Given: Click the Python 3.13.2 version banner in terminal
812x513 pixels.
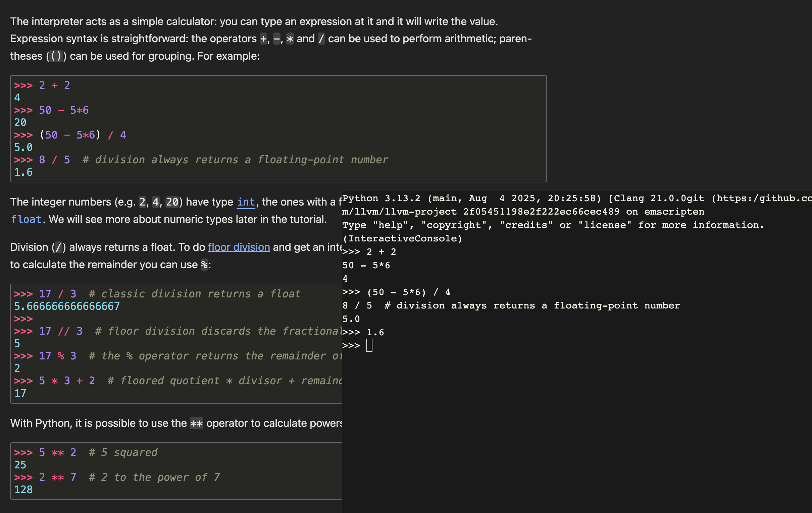Looking at the screenshot, I should [381, 198].
